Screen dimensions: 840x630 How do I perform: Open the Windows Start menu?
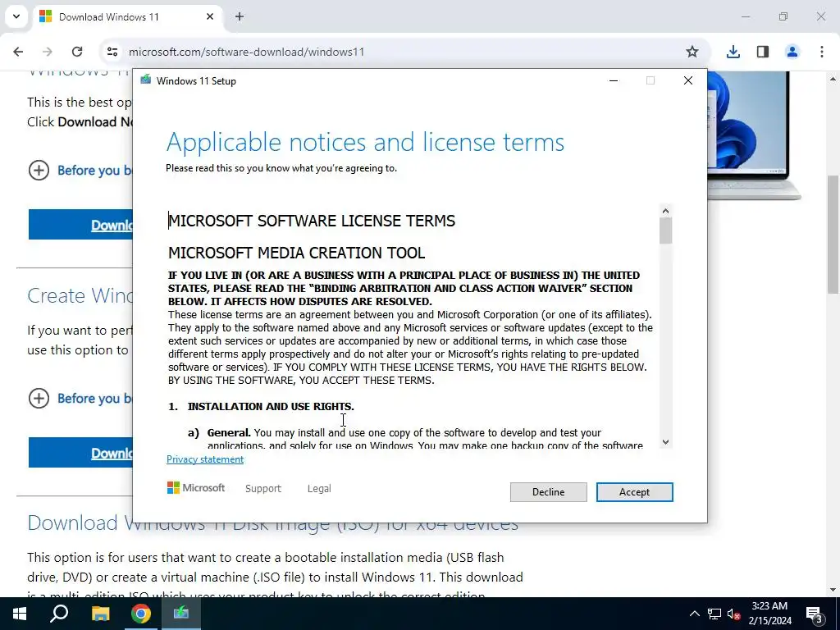(x=20, y=614)
